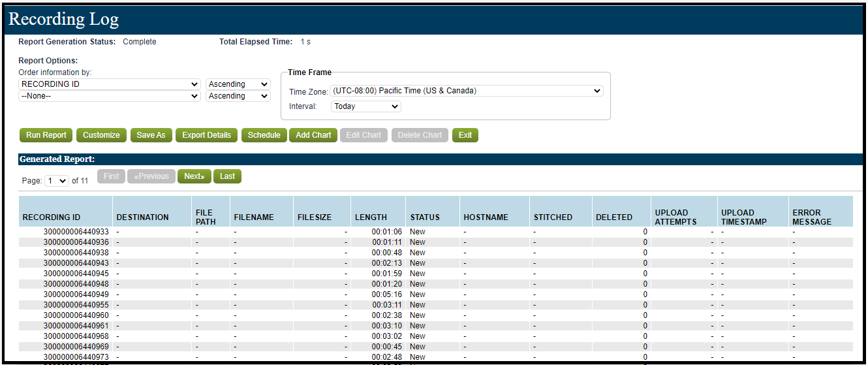Click the length value 00:05:16
The width and height of the screenshot is (868, 365).
tap(387, 294)
